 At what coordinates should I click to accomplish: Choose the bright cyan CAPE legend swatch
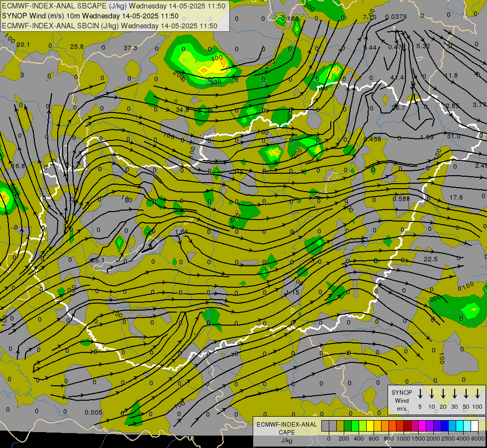(x=459, y=426)
